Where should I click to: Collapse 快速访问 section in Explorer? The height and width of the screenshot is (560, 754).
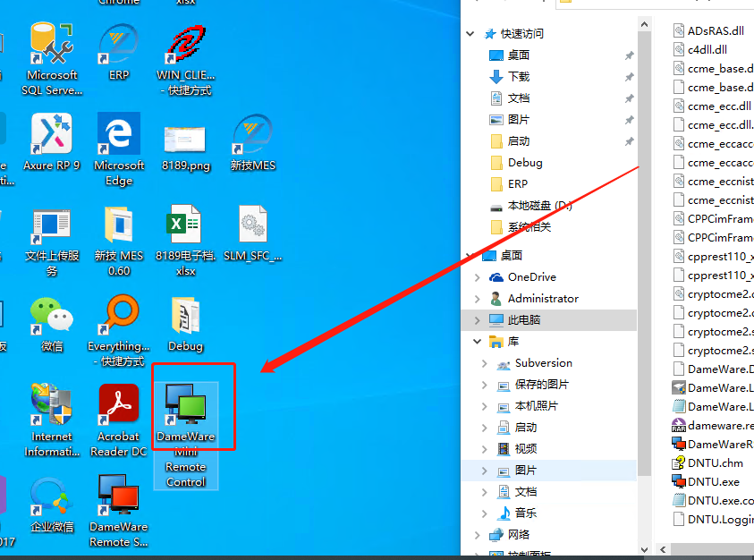[x=470, y=34]
